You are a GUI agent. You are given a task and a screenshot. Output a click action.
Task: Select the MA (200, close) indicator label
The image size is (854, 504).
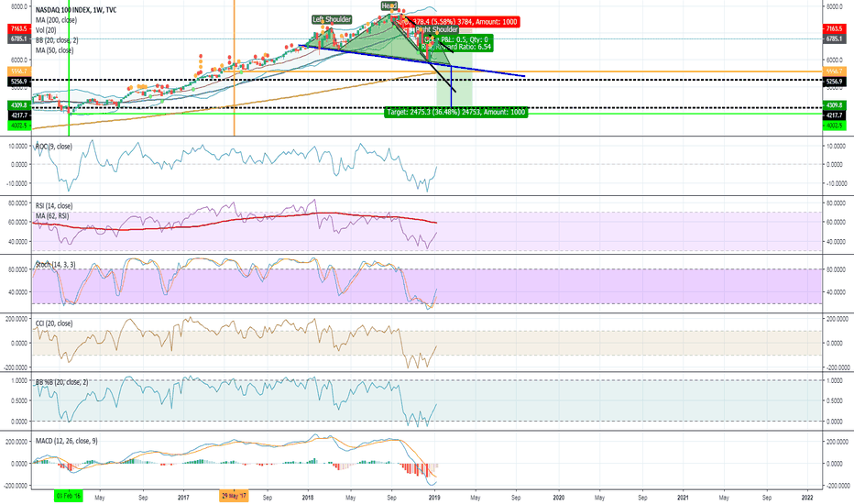click(56, 20)
